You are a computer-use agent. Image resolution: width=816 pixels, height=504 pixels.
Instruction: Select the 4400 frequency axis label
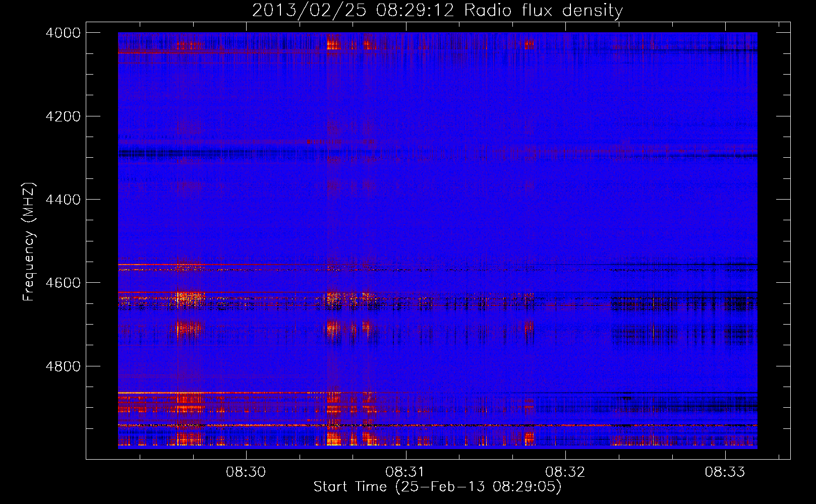pos(63,200)
